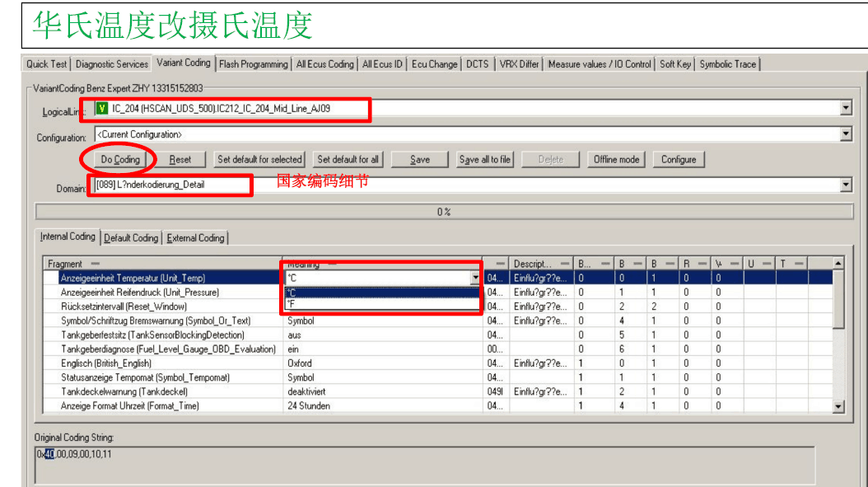Screen dimensions: 868x487
Task: Switch to the Flash Programming tab
Action: coord(254,64)
